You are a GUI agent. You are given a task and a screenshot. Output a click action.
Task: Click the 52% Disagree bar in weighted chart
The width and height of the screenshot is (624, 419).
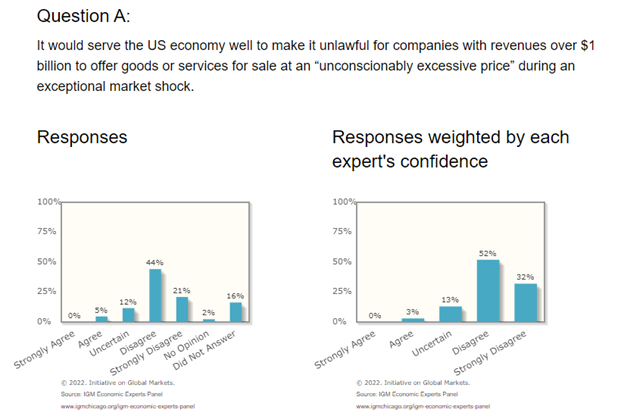click(x=487, y=291)
